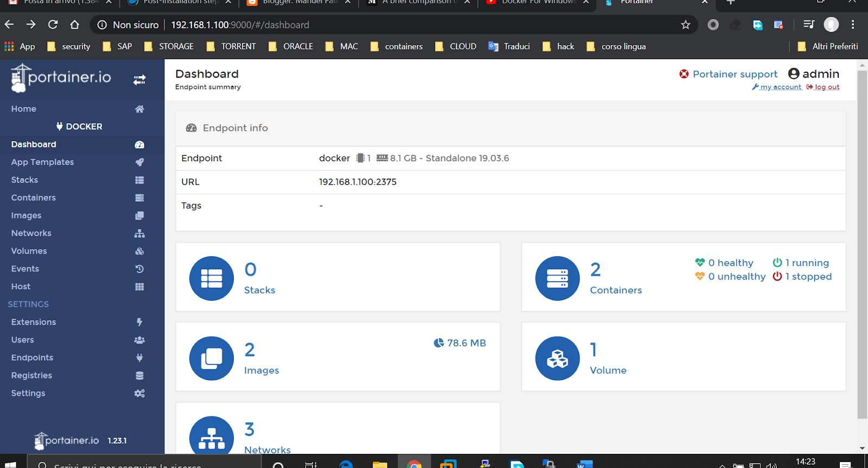Open the 2 Images dashboard link
868x468 pixels.
pyautogui.click(x=337, y=357)
